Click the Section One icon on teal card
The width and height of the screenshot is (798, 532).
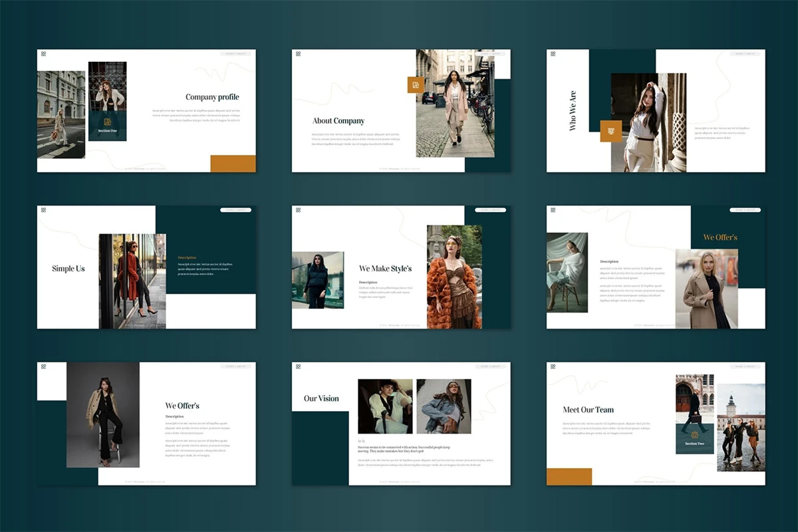point(107,121)
